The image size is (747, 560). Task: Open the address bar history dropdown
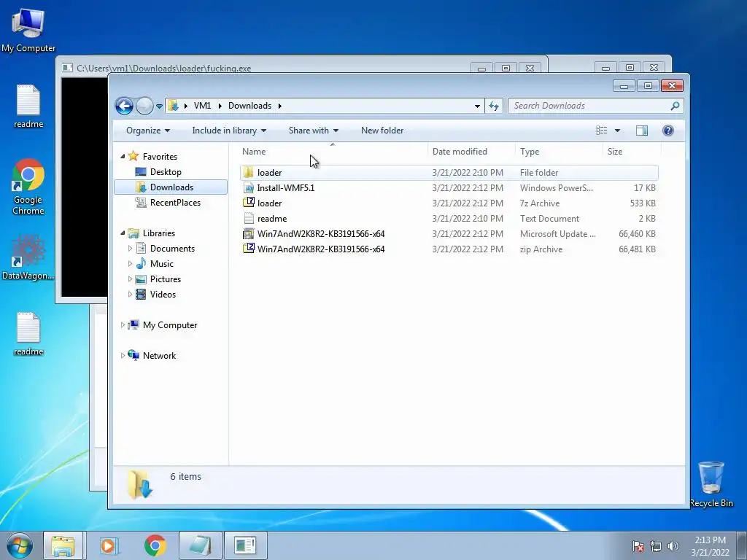tap(477, 106)
